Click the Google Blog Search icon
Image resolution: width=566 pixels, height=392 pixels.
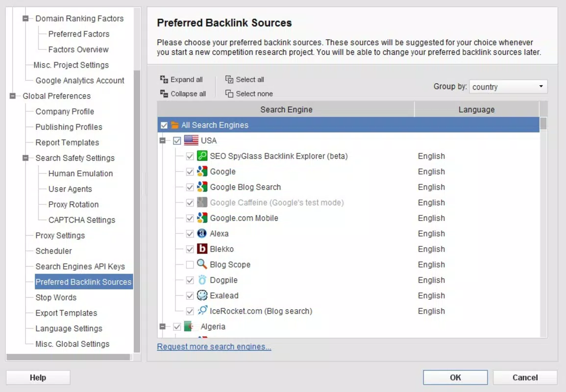202,187
